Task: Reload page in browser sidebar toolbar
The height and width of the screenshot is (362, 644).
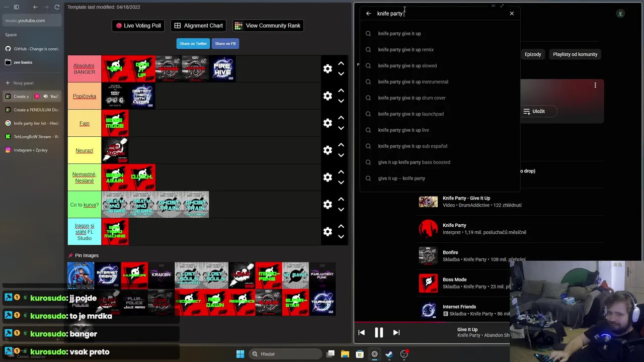Action: 57,7
